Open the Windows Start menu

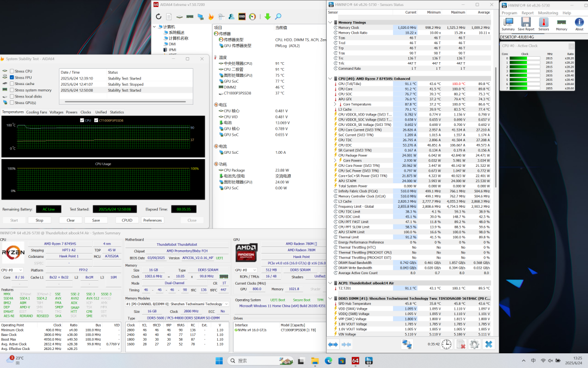(x=219, y=361)
